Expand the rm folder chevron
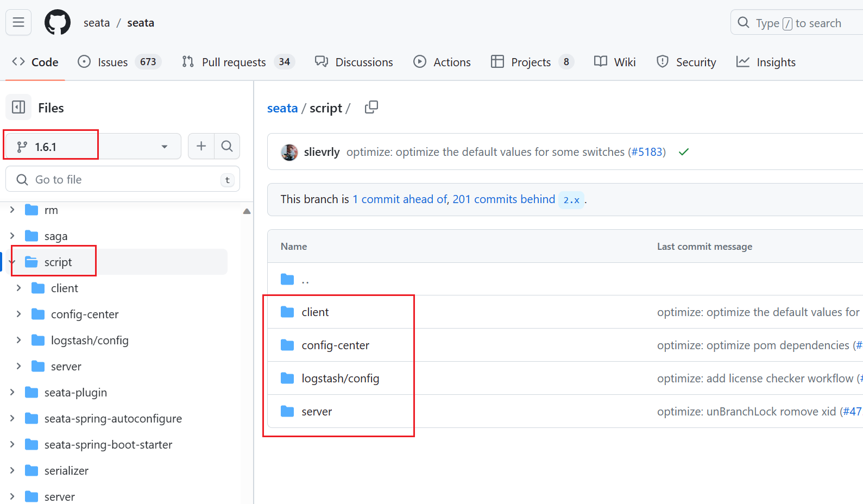The width and height of the screenshot is (863, 504). (x=12, y=210)
